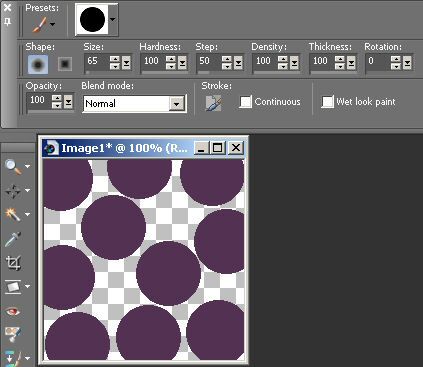423x367 pixels.
Task: Open the Opacity slider dropdown
Action: [68, 101]
